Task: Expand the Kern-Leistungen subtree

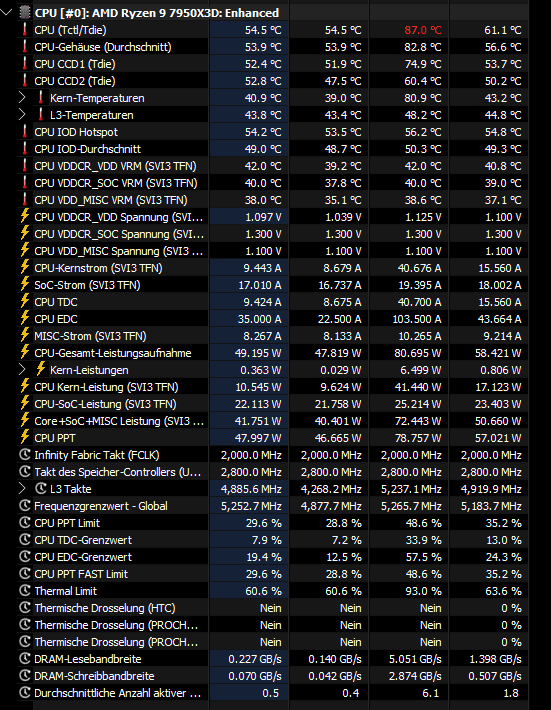Action: coord(22,369)
